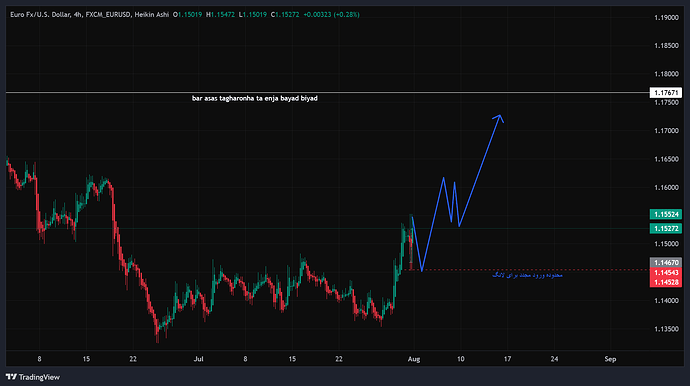Click the 1.16500 price axis tick
Viewport: 690px width, 386px height.
tap(666, 159)
